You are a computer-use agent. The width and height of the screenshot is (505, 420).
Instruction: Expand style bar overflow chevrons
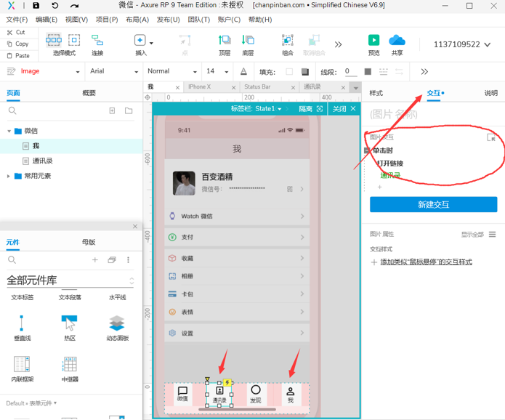click(424, 71)
